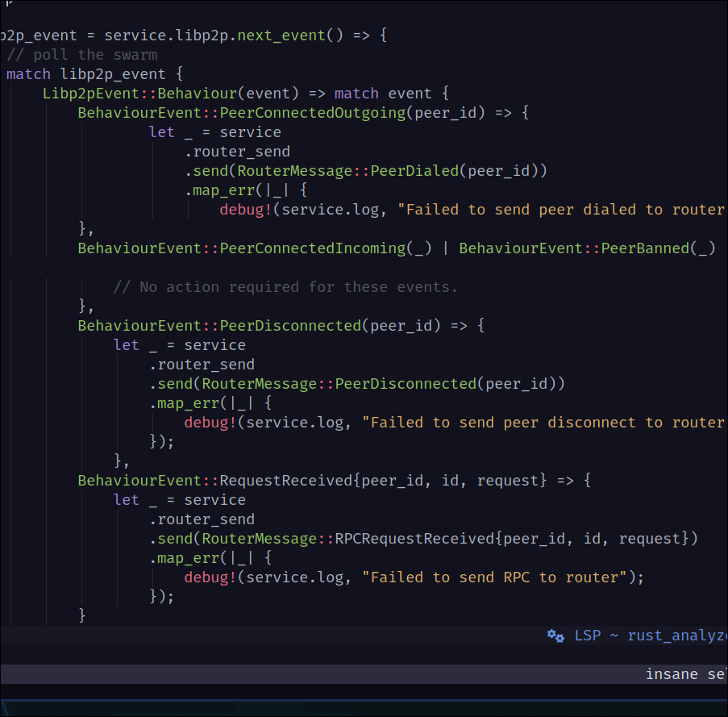Click "service.libp2p.next_event()" on first line

224,35
